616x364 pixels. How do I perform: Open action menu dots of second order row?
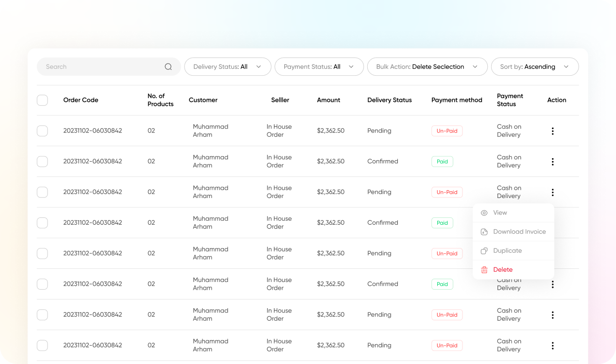pyautogui.click(x=552, y=162)
